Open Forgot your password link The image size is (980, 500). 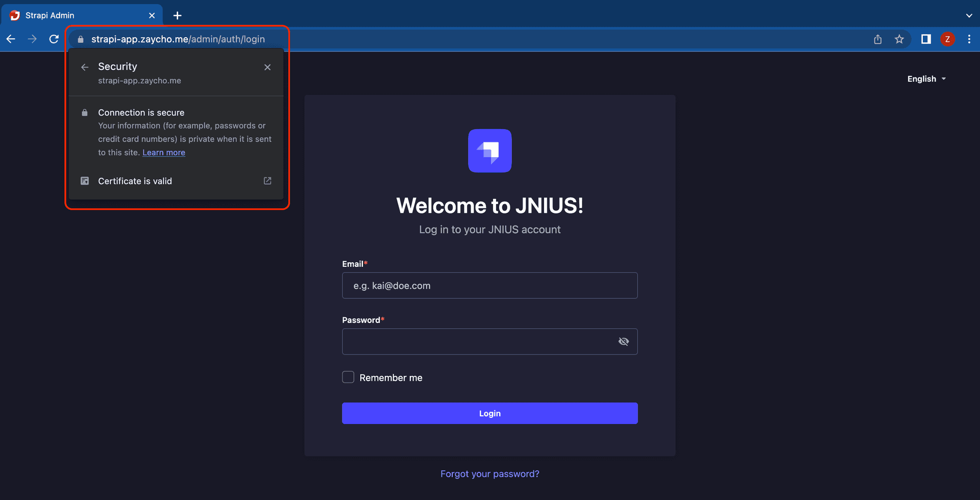tap(490, 474)
